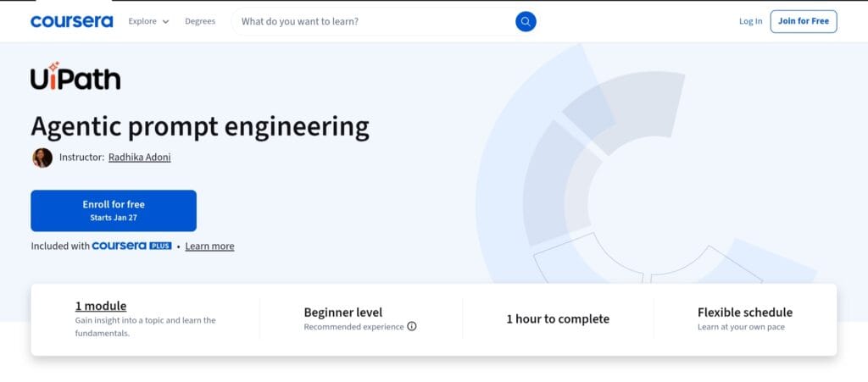Click the Log In link
868x382 pixels.
point(750,21)
